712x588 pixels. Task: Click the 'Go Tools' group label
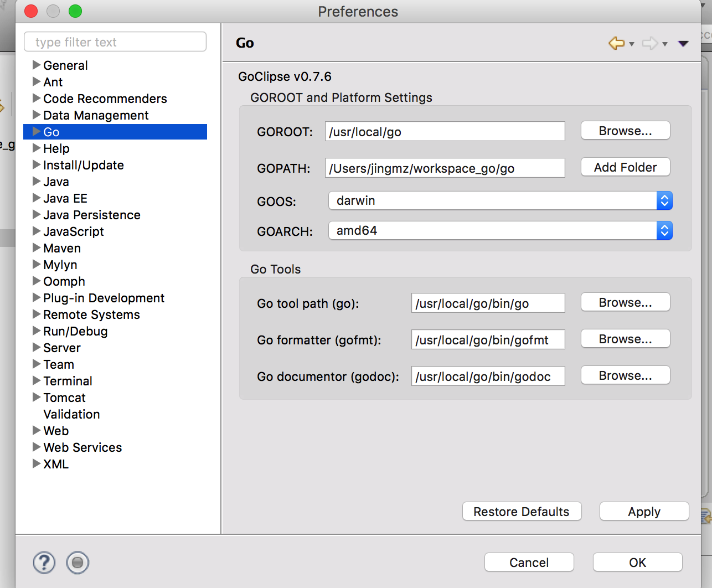pyautogui.click(x=276, y=269)
